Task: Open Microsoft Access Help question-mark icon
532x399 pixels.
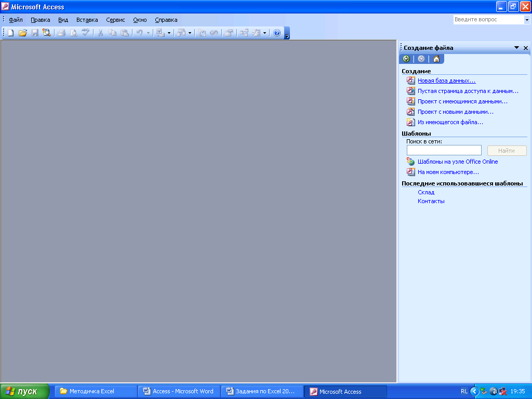Action: coord(277,33)
